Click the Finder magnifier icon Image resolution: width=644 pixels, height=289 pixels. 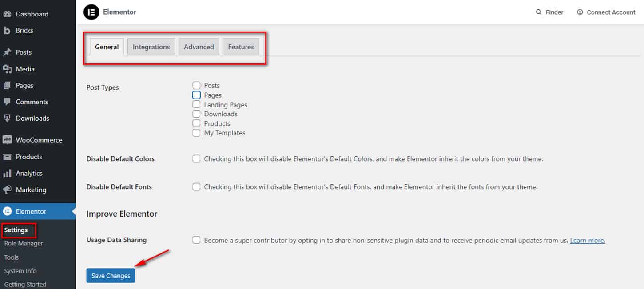click(539, 12)
